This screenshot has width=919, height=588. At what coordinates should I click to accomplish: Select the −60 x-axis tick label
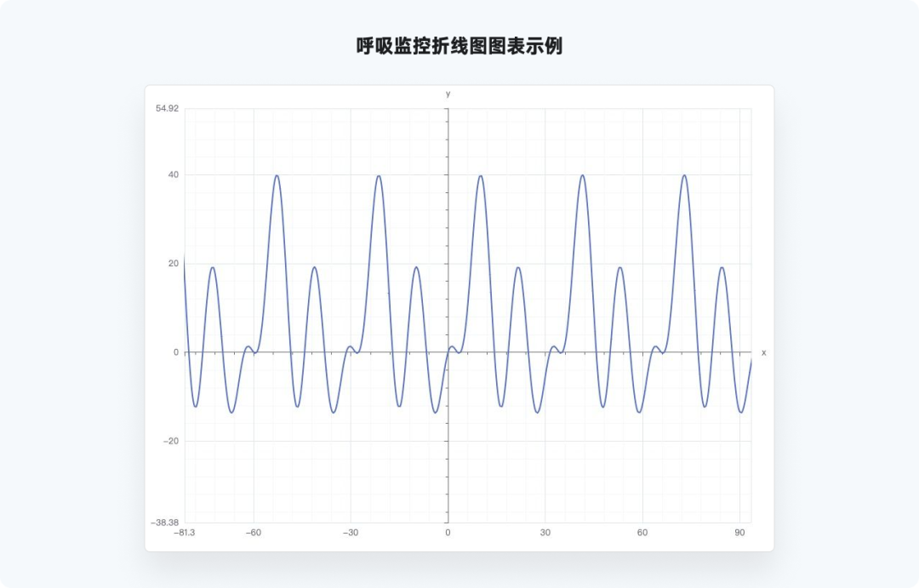tap(254, 533)
